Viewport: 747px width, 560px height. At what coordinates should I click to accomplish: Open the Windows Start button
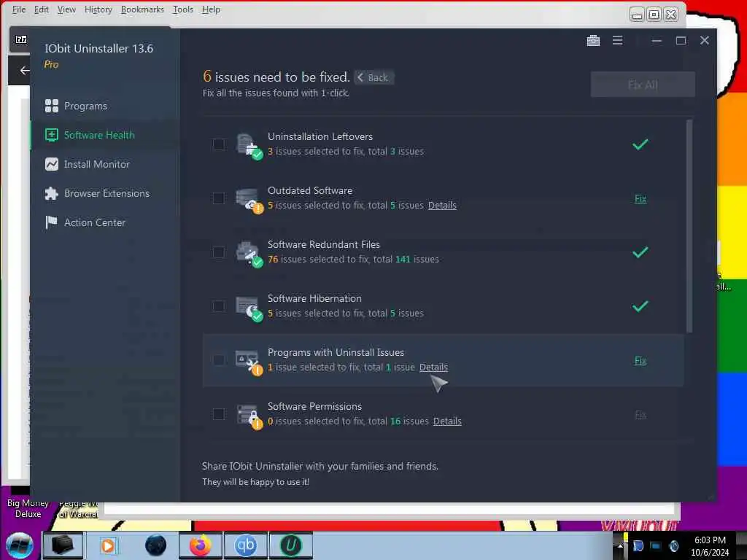point(20,545)
